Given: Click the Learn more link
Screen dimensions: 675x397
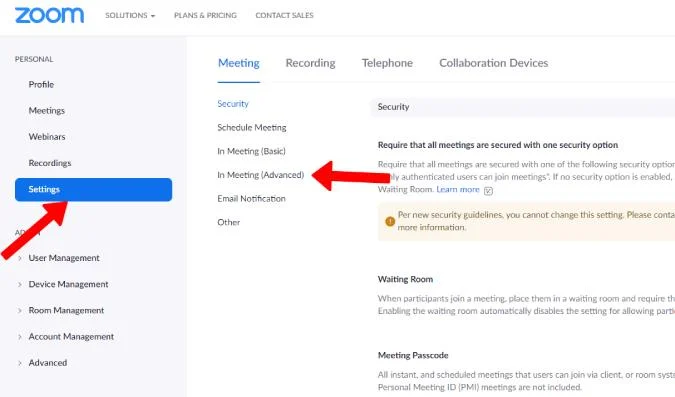Looking at the screenshot, I should pyautogui.click(x=458, y=189).
